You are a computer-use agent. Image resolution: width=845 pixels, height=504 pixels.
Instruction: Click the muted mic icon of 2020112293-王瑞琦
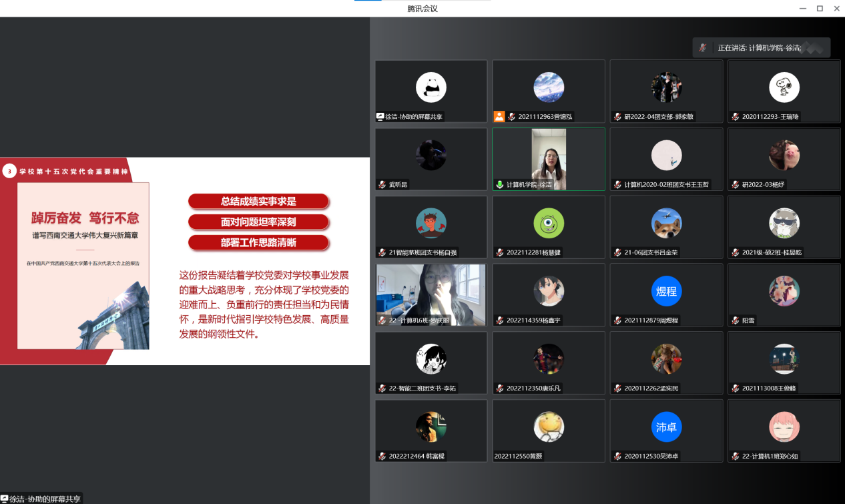(735, 116)
